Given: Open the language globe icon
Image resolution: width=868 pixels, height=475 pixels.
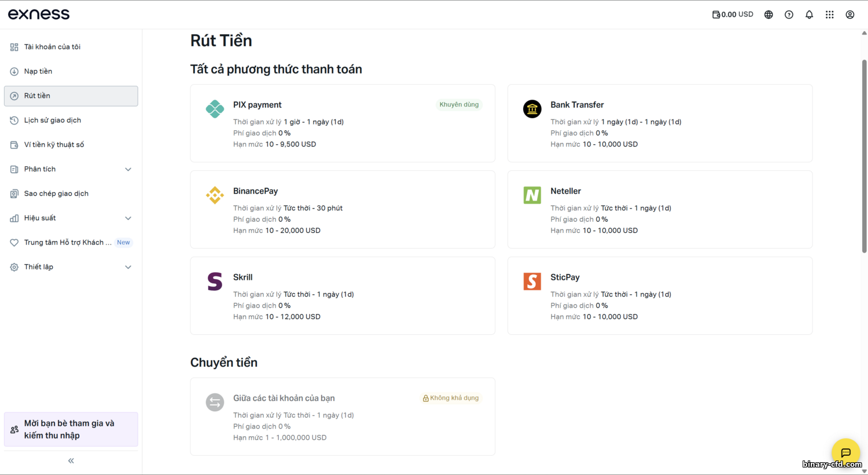Looking at the screenshot, I should [x=768, y=14].
